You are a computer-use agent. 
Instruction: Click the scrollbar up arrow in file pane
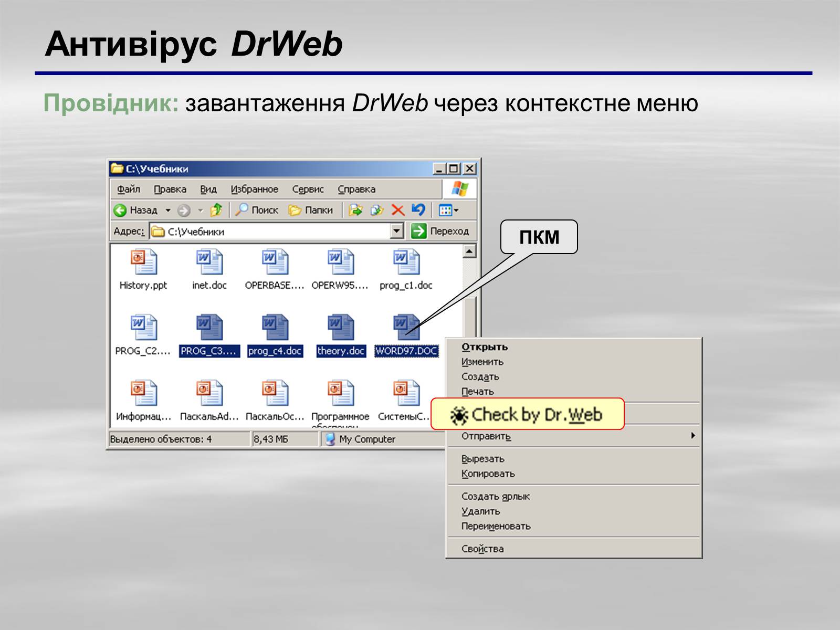point(469,251)
